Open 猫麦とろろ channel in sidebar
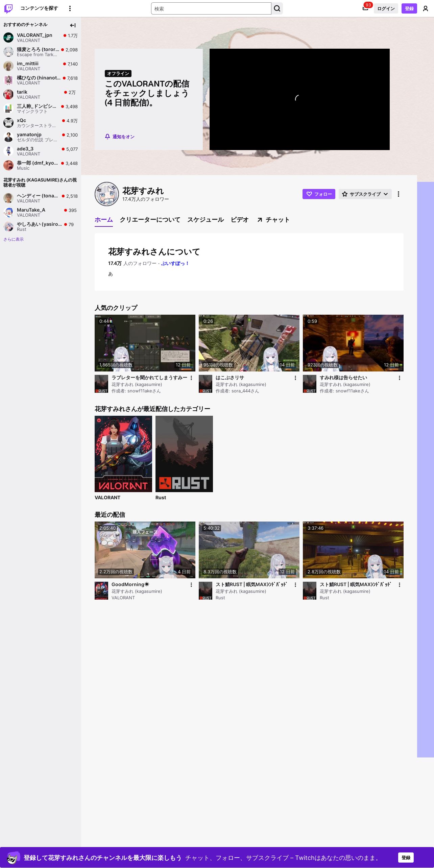 [x=41, y=52]
